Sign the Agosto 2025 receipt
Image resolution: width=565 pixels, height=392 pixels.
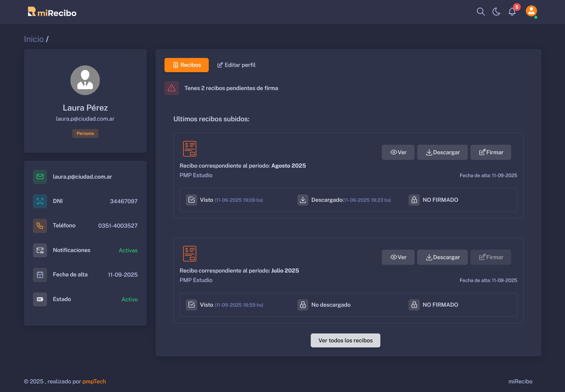(x=491, y=152)
